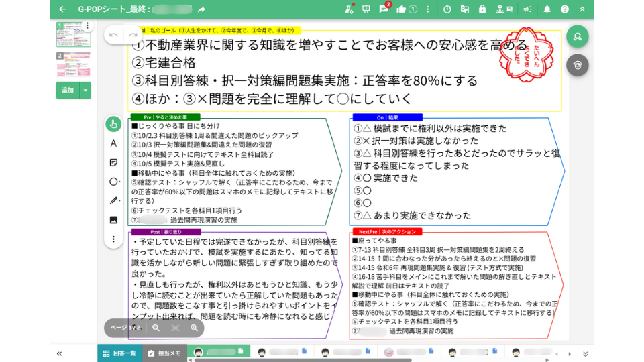Click the Post｜振り返り label
This screenshot has height=362, width=644.
[166, 232]
